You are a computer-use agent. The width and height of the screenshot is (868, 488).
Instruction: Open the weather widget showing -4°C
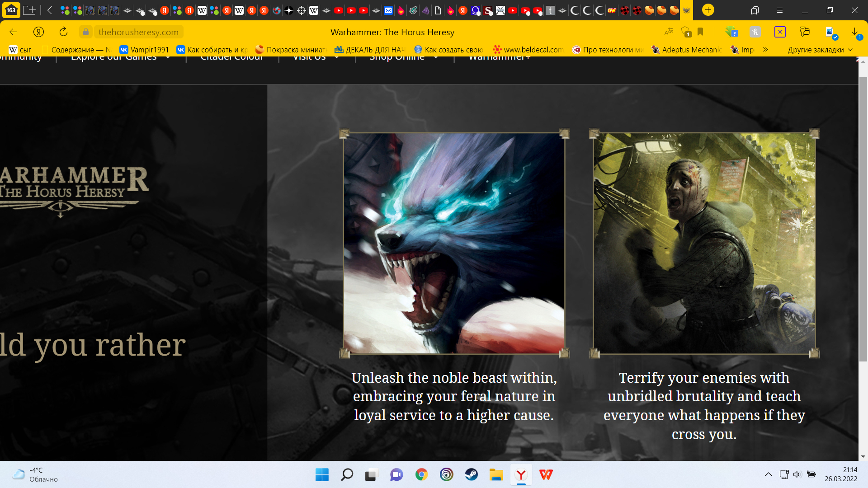[35, 474]
